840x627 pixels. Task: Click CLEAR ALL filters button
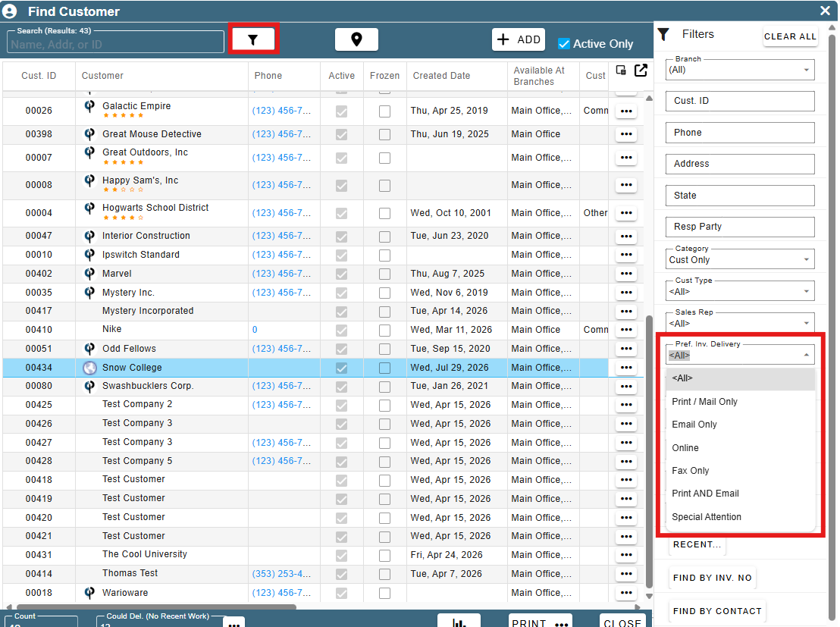tap(790, 36)
